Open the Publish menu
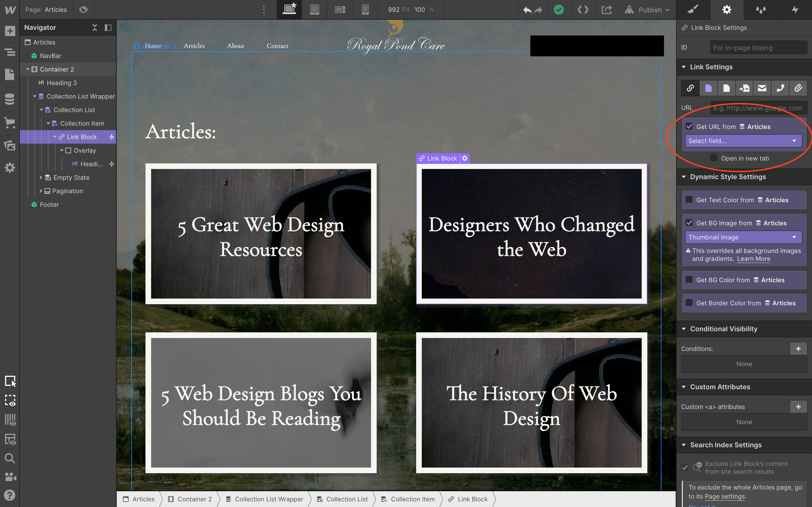Screen dimensions: 812x507 648,10
